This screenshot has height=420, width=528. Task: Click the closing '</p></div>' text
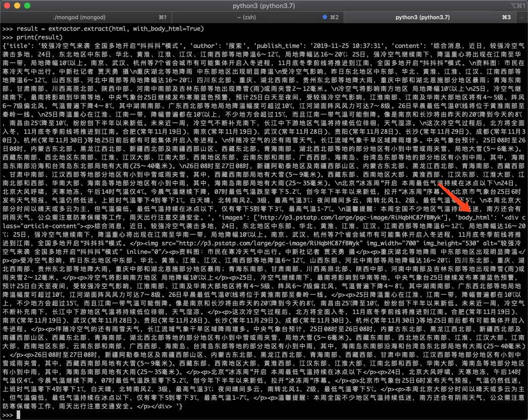[154, 406]
